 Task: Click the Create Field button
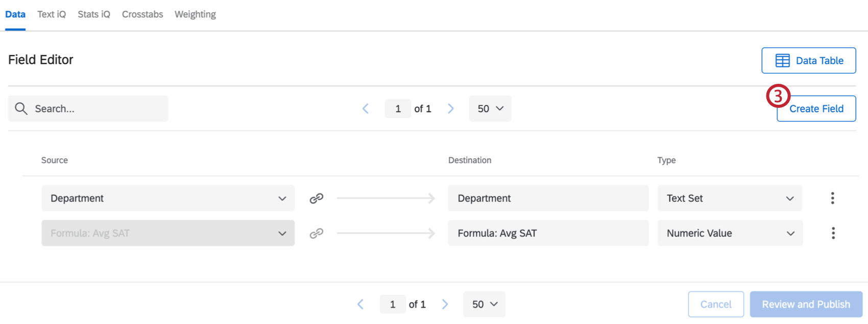coord(816,109)
